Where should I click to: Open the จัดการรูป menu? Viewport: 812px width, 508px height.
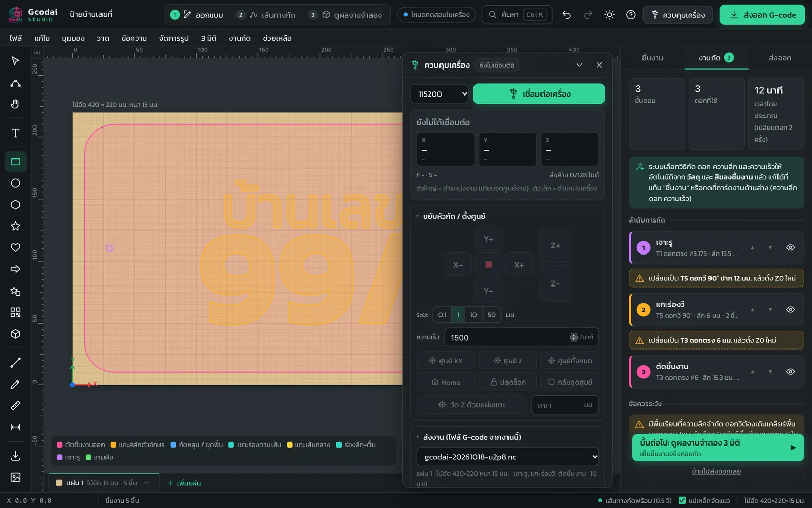tap(174, 38)
